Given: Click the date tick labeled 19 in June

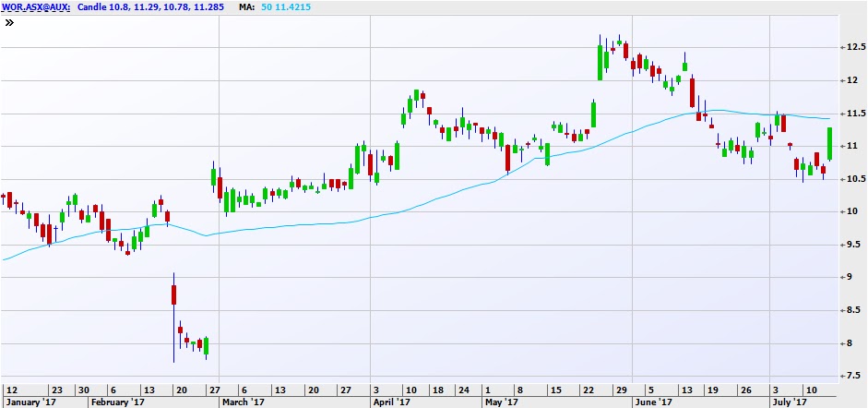Looking at the screenshot, I should point(714,390).
